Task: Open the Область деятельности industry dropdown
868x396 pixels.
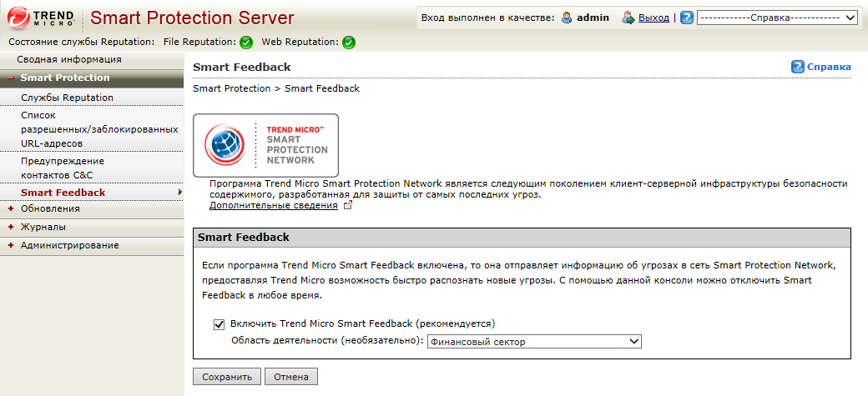Action: pos(533,341)
